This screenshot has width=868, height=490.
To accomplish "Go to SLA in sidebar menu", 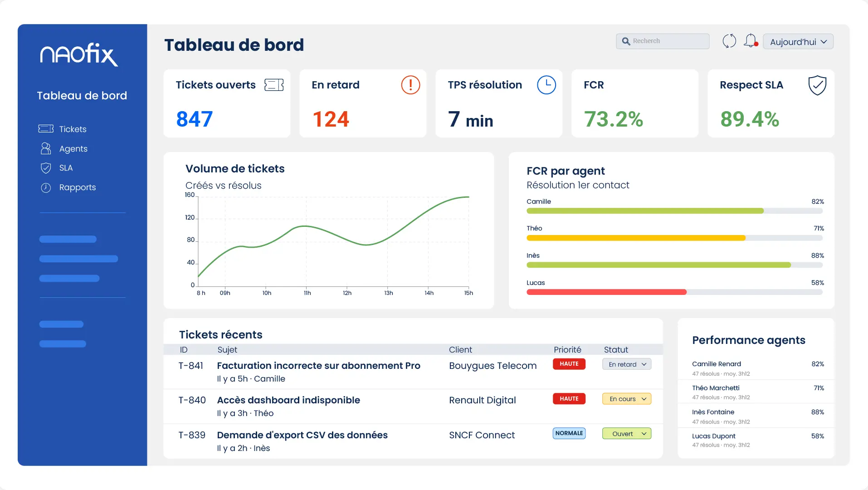I will click(x=66, y=168).
